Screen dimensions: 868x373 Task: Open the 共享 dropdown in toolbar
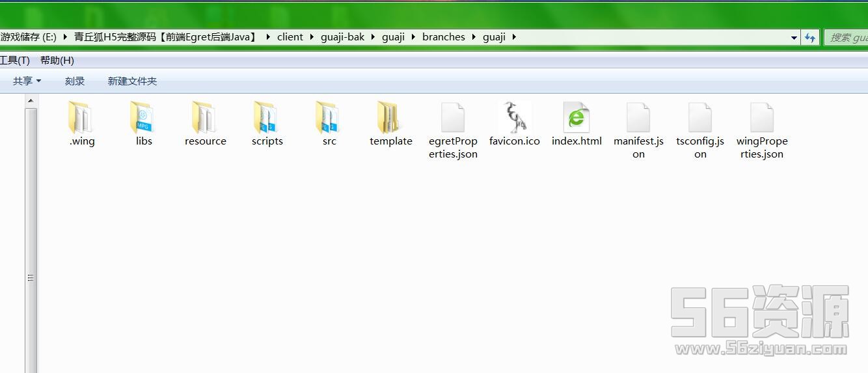point(27,81)
